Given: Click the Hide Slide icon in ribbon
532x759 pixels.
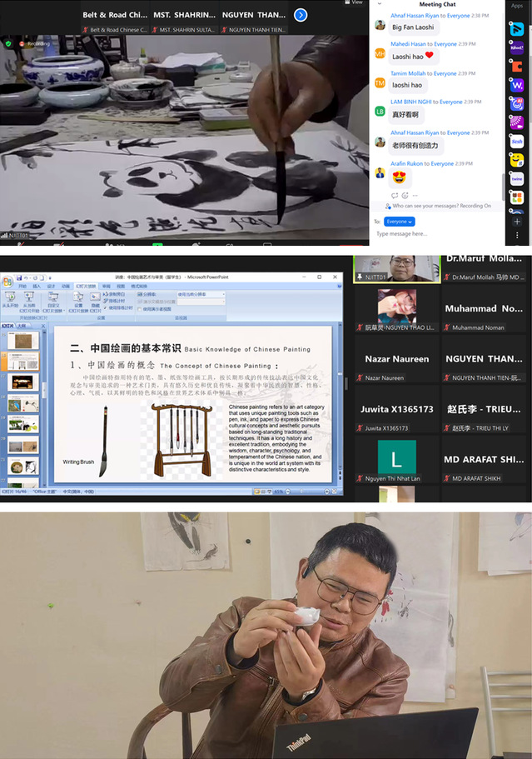Looking at the screenshot, I should pyautogui.click(x=96, y=298).
